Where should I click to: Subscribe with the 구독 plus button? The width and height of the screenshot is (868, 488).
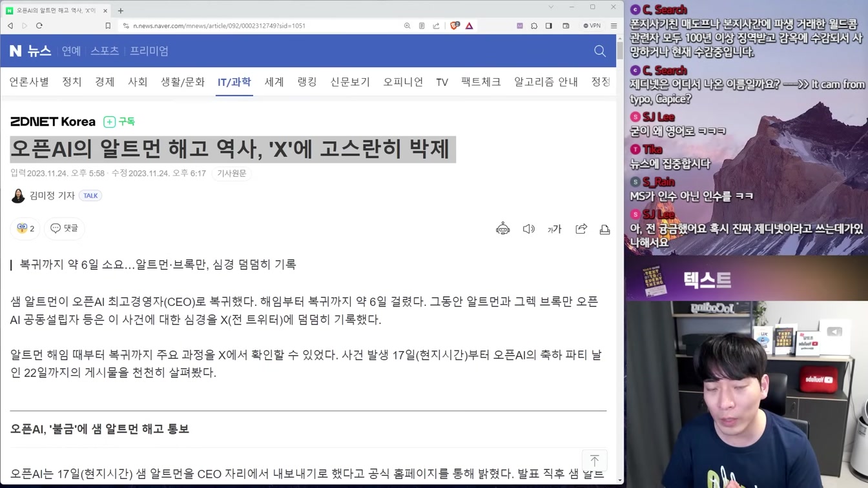coord(119,121)
